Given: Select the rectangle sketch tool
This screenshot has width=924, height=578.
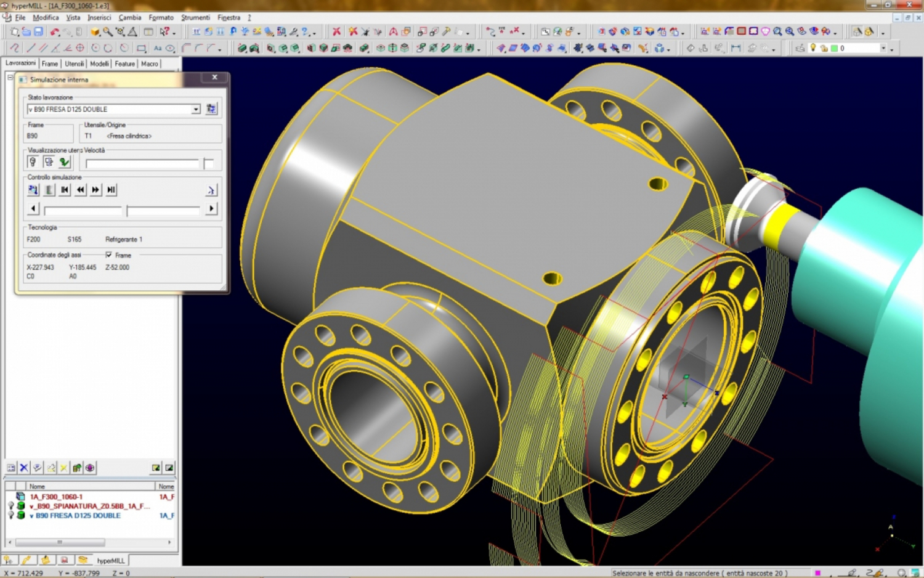Looking at the screenshot, I should [x=141, y=48].
